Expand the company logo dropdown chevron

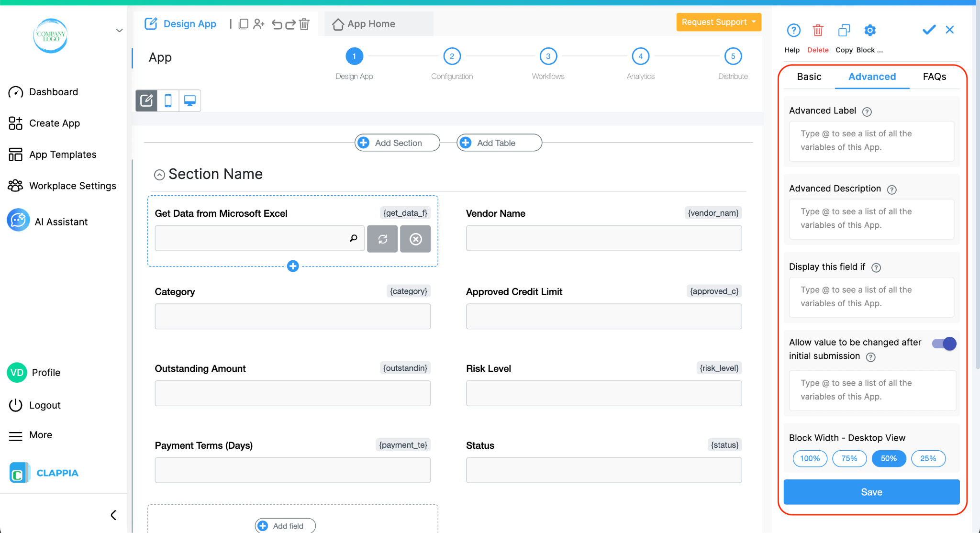click(119, 31)
